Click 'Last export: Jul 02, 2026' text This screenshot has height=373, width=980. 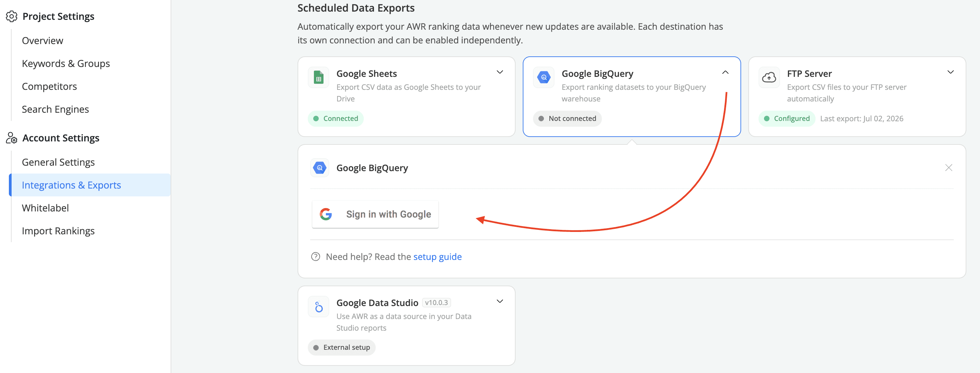coord(862,119)
